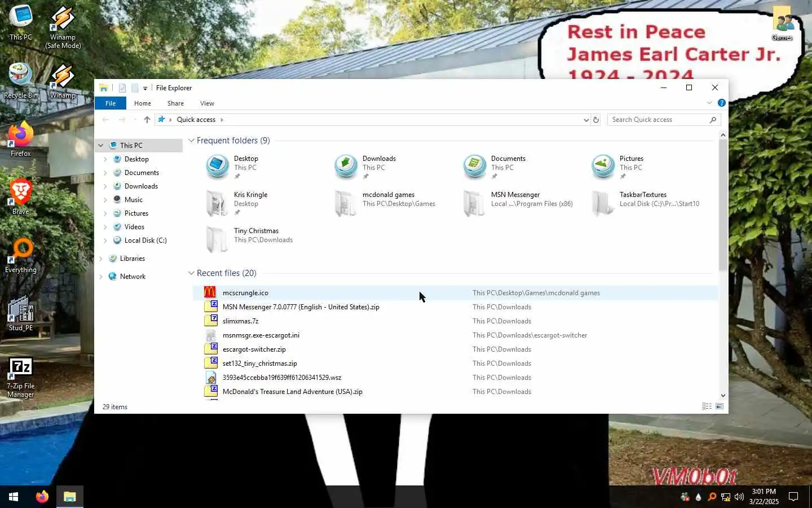
Task: Select the mcscrungle.ico recent file
Action: tap(455, 293)
